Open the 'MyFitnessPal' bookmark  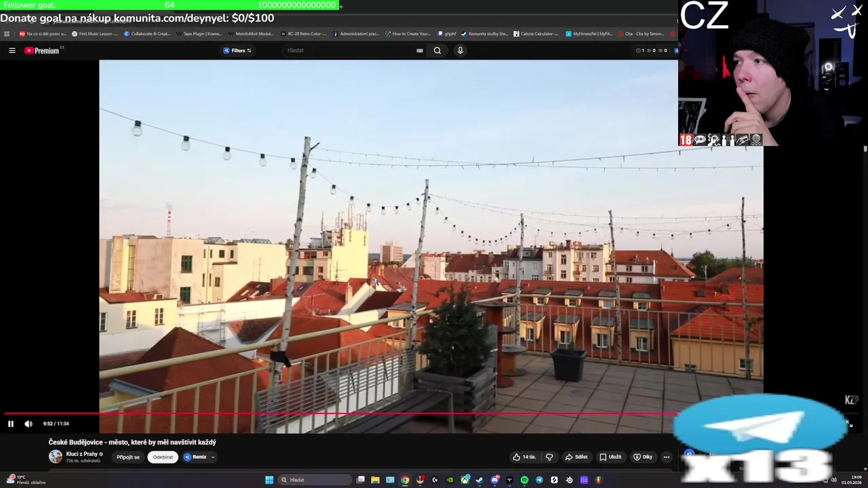point(589,34)
